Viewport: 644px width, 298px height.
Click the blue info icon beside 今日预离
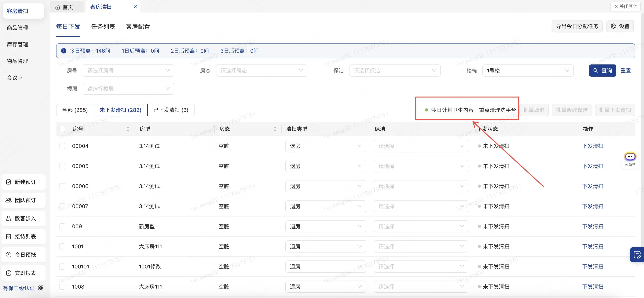pos(64,51)
